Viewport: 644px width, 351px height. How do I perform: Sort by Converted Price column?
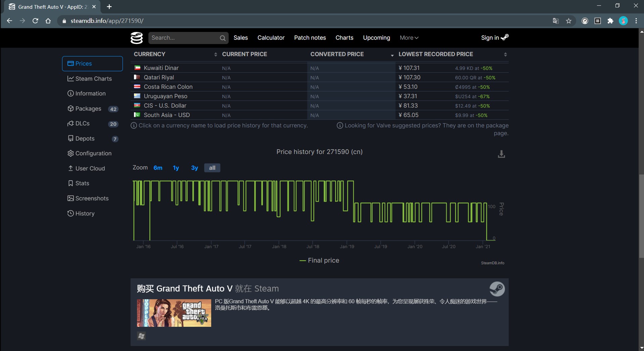[352, 54]
